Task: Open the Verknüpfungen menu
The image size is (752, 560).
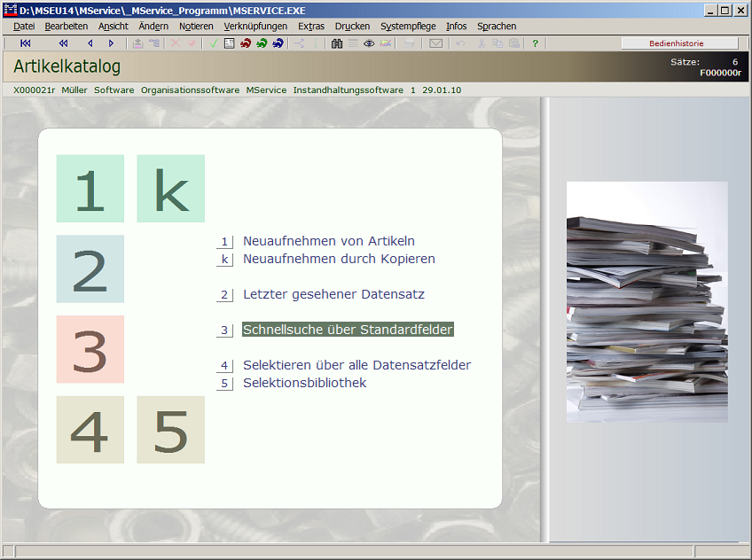Action: 255,27
